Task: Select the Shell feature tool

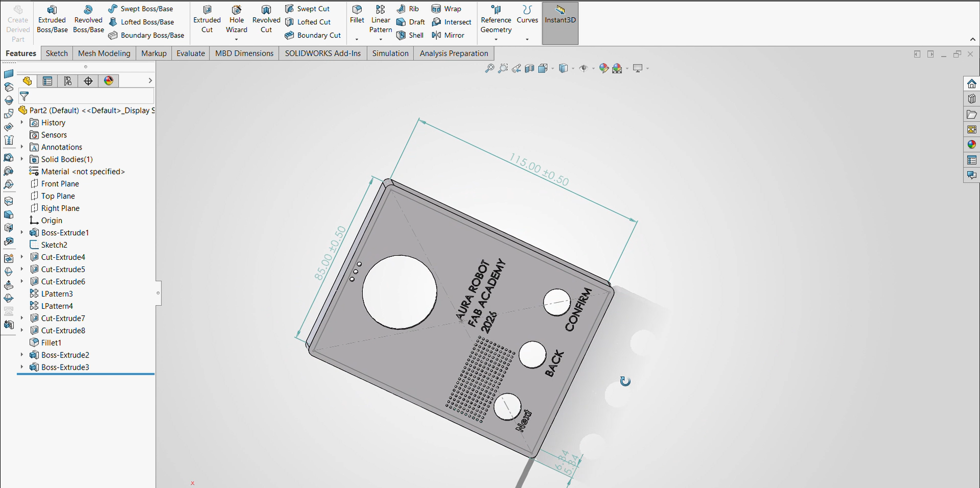Action: tap(410, 35)
